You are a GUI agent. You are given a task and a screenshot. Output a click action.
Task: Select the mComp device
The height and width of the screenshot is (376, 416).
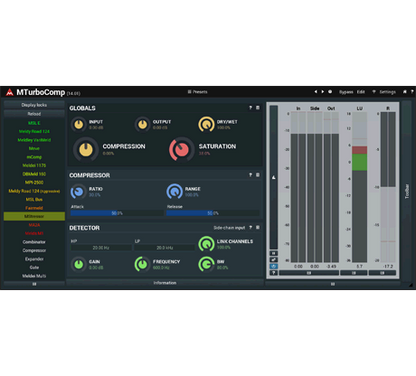click(34, 157)
